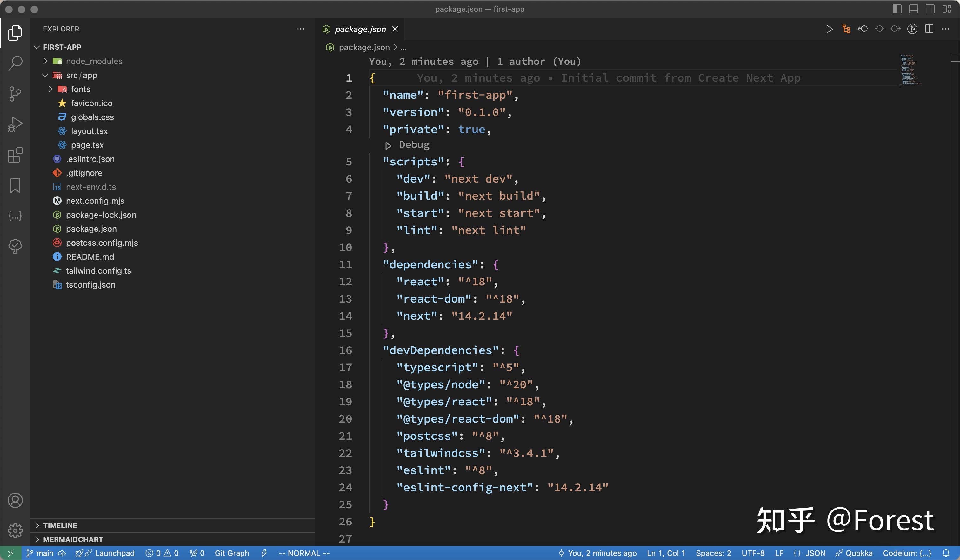This screenshot has width=960, height=560.
Task: Open editor More Actions ellipsis
Action: tap(945, 29)
